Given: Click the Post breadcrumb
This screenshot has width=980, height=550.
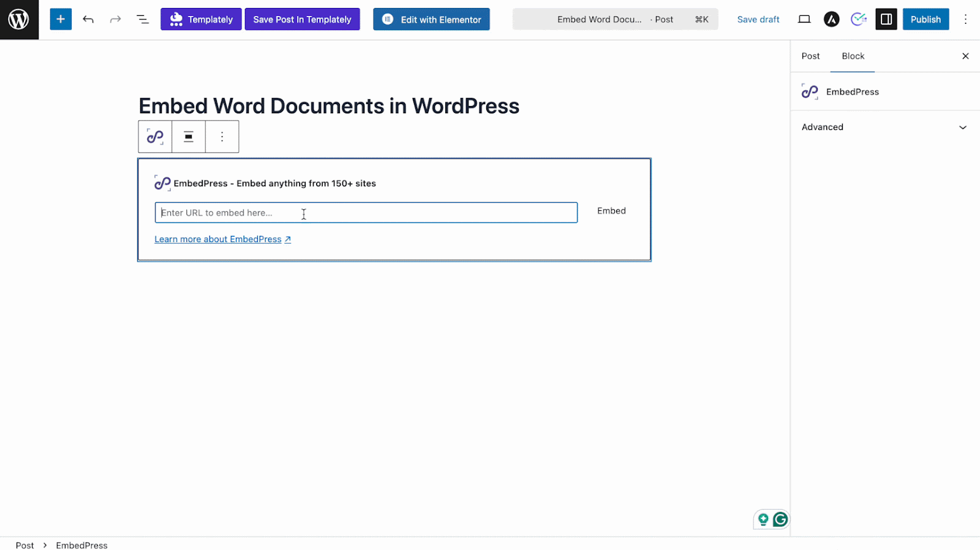Looking at the screenshot, I should click(x=24, y=545).
